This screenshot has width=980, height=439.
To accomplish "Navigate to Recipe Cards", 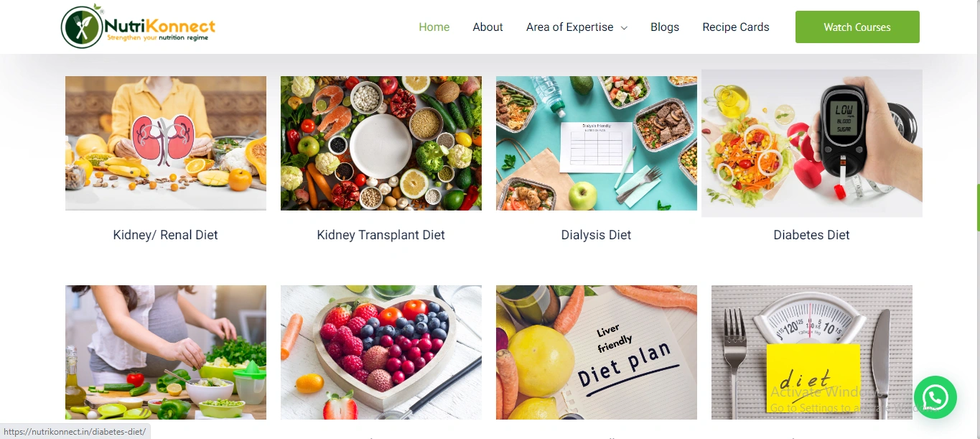I will 736,27.
